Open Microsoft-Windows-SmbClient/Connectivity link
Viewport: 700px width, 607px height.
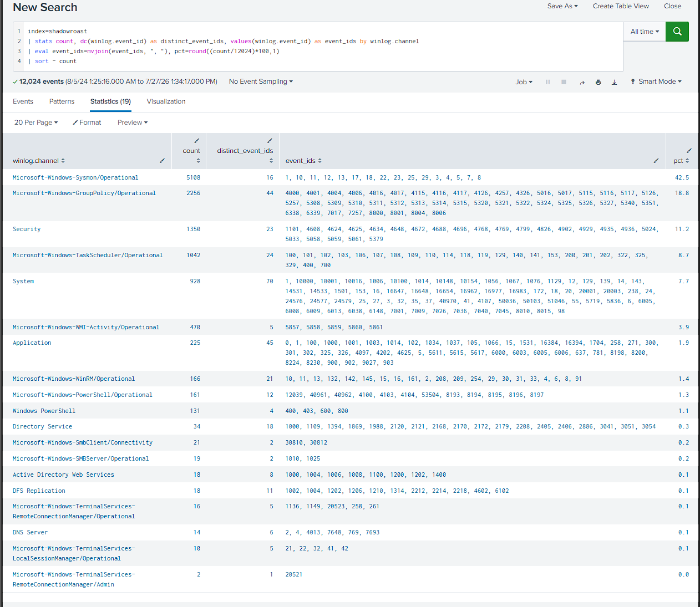(83, 443)
